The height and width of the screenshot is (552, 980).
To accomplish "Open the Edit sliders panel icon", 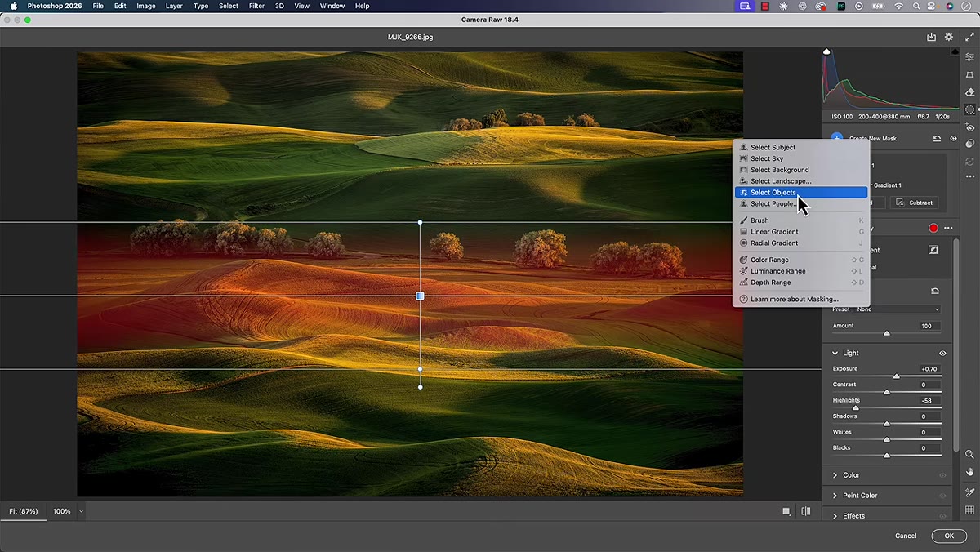I will tap(969, 57).
